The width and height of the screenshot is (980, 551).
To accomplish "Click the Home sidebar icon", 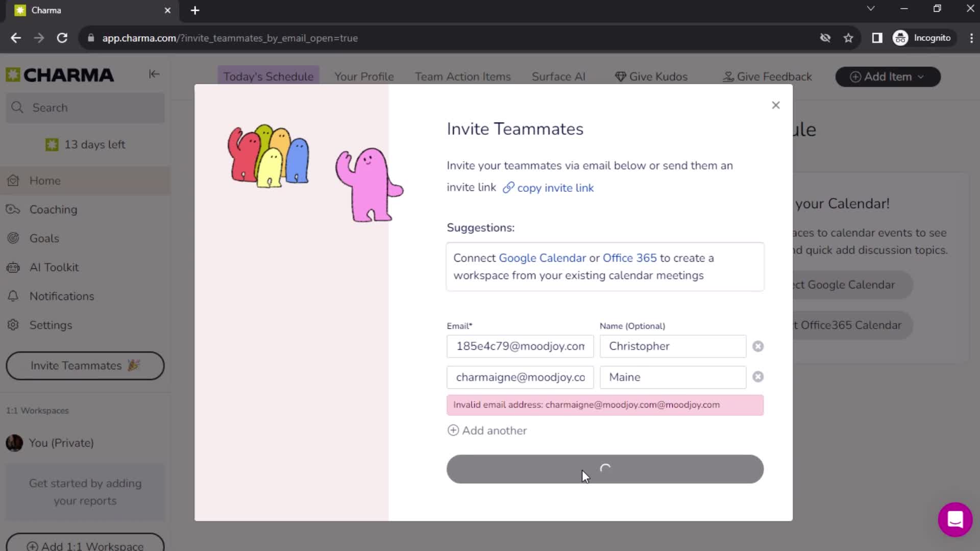I will 13,181.
